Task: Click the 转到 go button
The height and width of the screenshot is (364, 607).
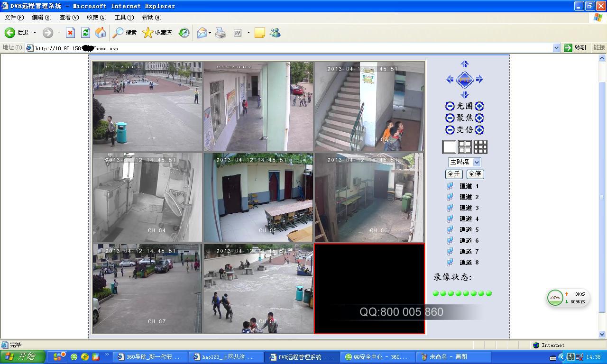Action: pos(575,48)
